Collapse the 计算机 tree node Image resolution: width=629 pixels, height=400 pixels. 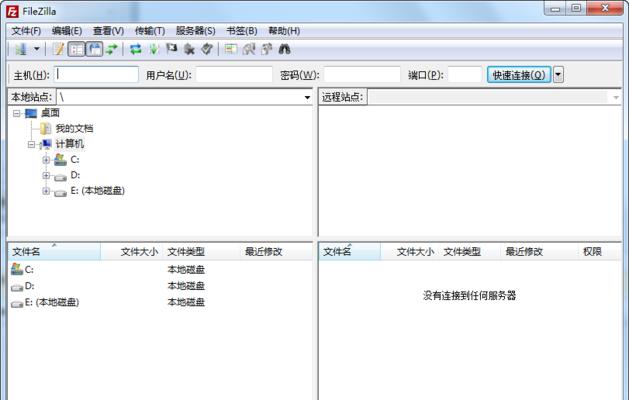pyautogui.click(x=31, y=144)
